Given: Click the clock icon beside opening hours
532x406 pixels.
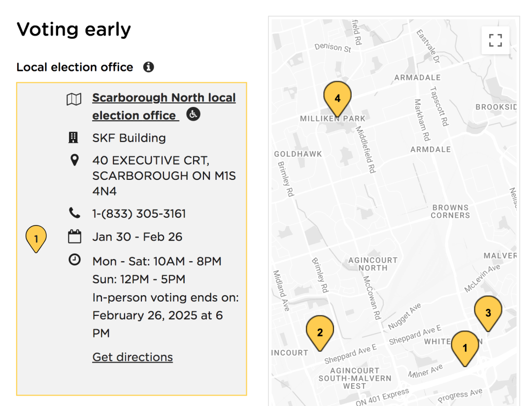Looking at the screenshot, I should click(x=75, y=260).
